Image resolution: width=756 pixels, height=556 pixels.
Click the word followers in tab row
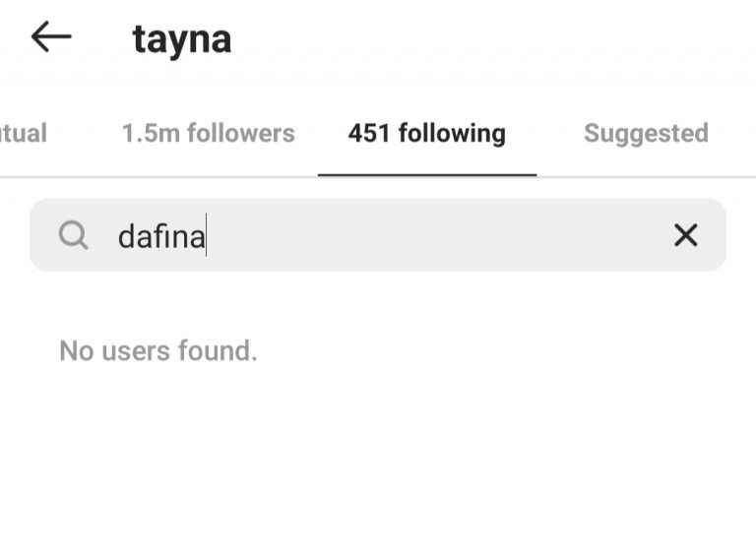(x=240, y=133)
